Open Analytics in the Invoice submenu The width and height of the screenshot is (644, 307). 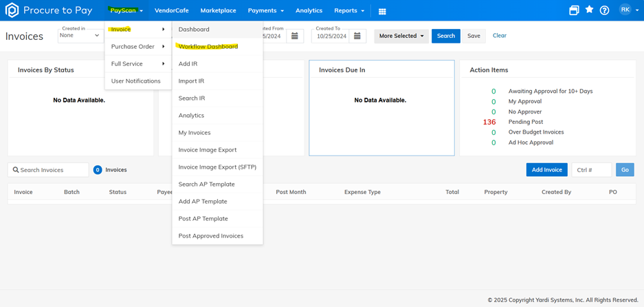click(217, 116)
